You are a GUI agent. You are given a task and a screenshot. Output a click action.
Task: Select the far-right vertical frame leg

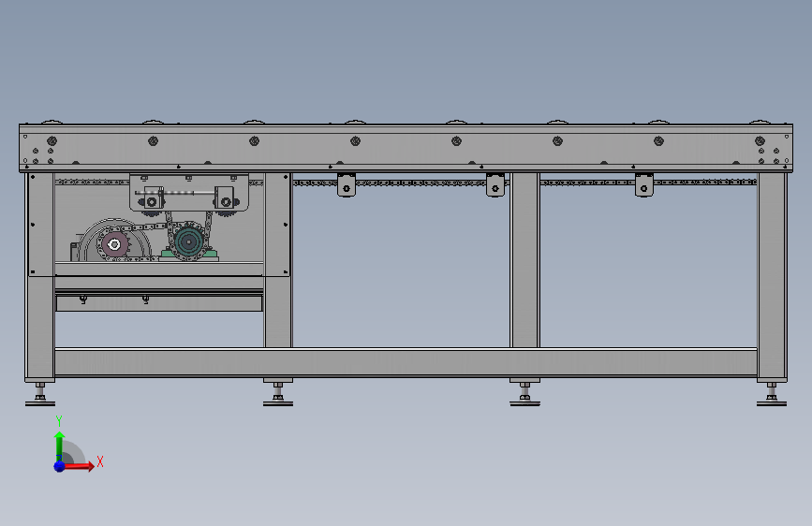click(772, 277)
